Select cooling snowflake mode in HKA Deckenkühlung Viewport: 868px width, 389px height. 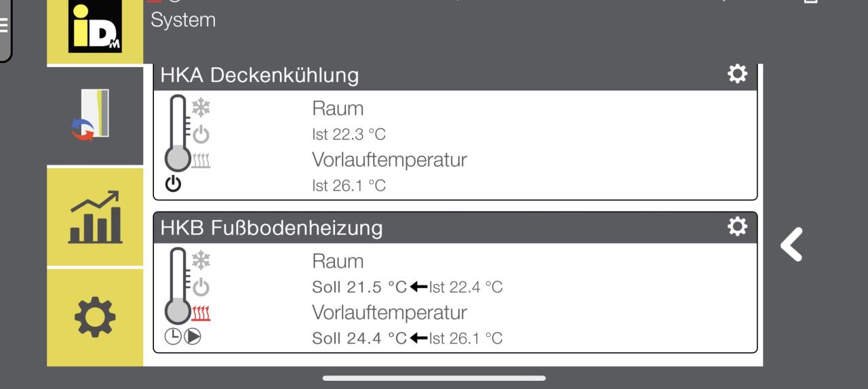(201, 107)
